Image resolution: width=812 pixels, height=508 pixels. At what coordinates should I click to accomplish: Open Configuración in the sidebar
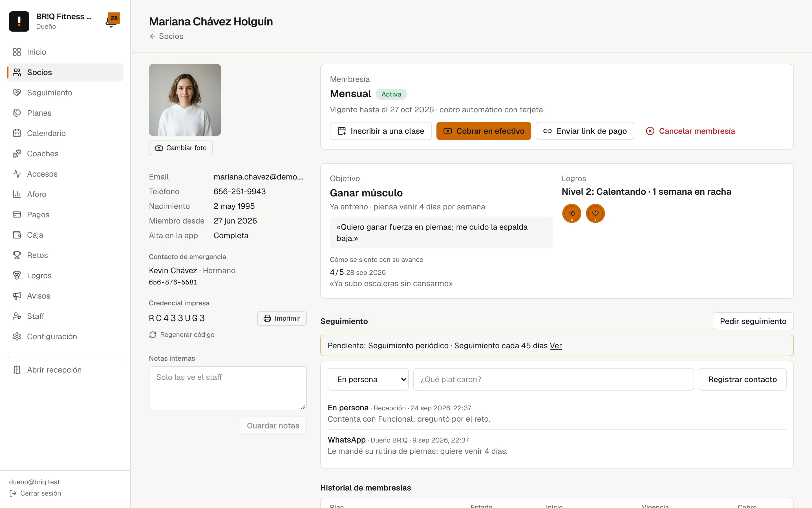[x=65, y=337]
